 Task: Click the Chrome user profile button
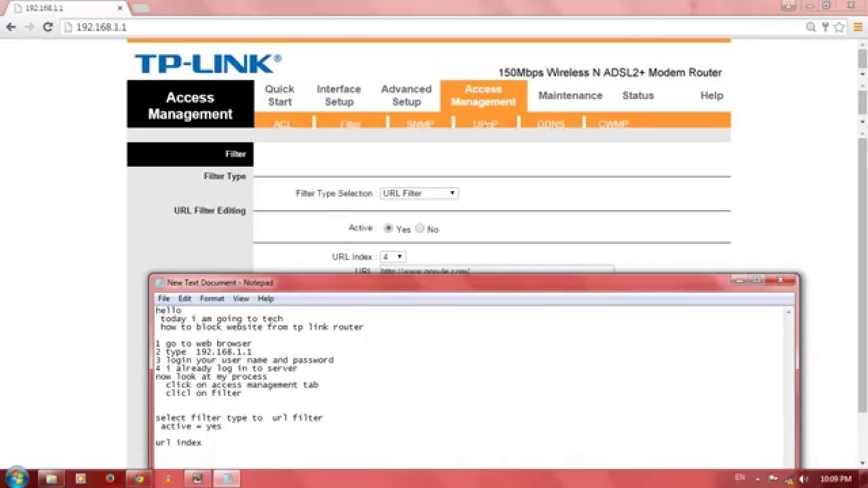coord(789,5)
